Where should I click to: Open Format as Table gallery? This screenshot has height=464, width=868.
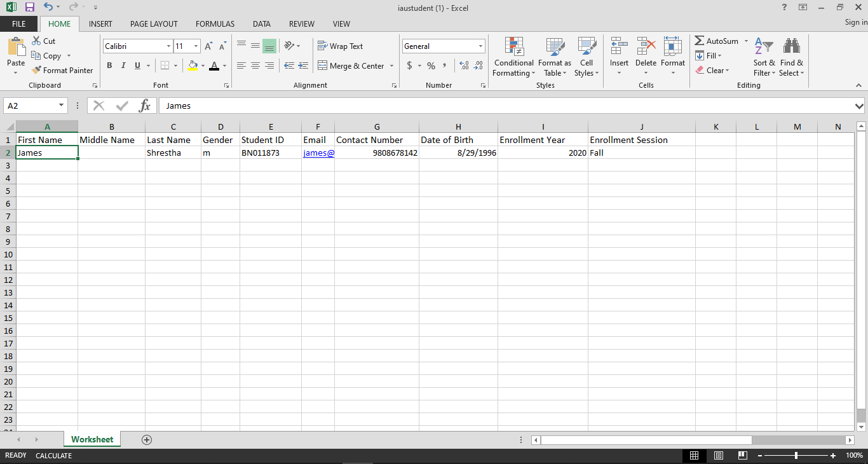coord(555,57)
